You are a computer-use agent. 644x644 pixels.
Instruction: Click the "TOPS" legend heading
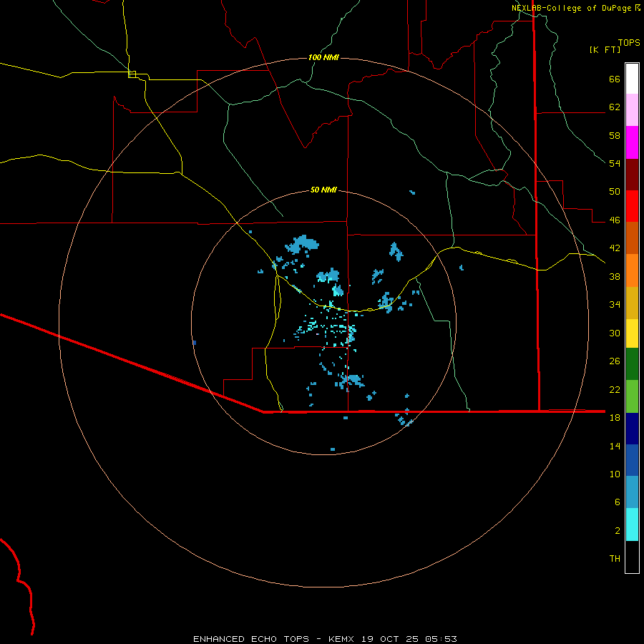(629, 43)
